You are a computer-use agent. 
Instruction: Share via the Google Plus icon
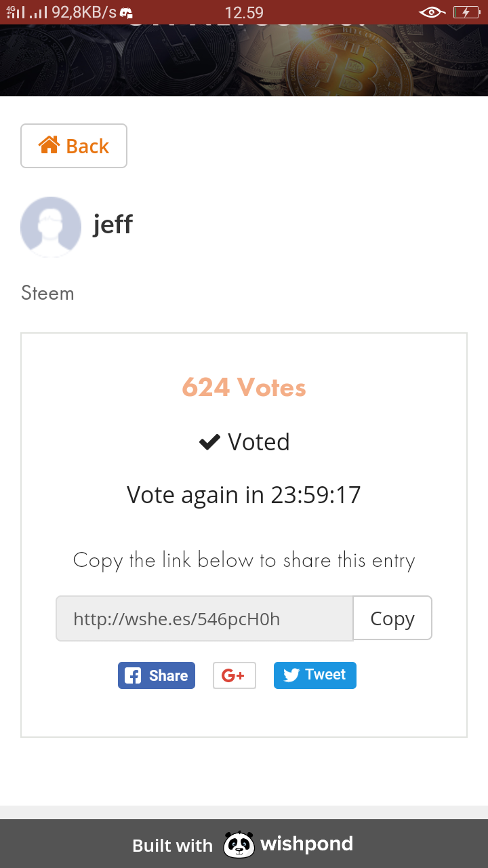234,675
